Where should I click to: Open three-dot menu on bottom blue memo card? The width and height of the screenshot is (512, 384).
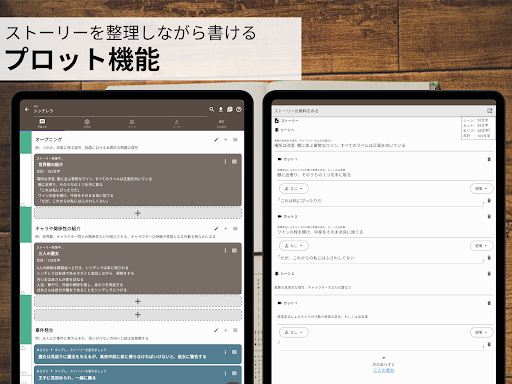225,373
